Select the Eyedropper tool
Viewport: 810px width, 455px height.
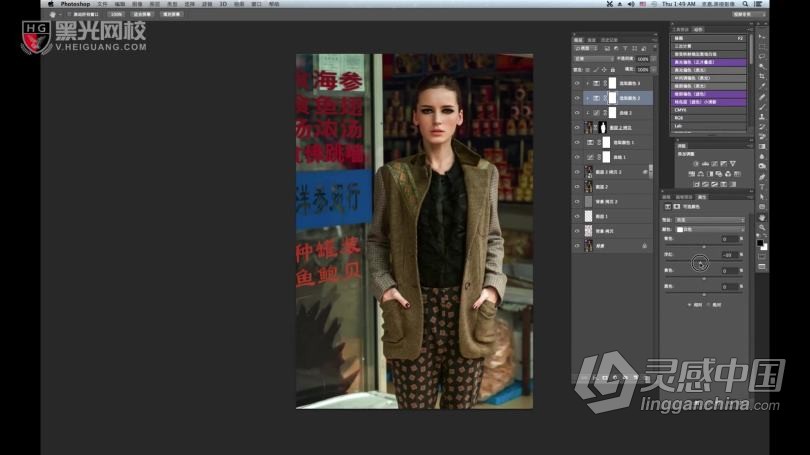[x=762, y=86]
